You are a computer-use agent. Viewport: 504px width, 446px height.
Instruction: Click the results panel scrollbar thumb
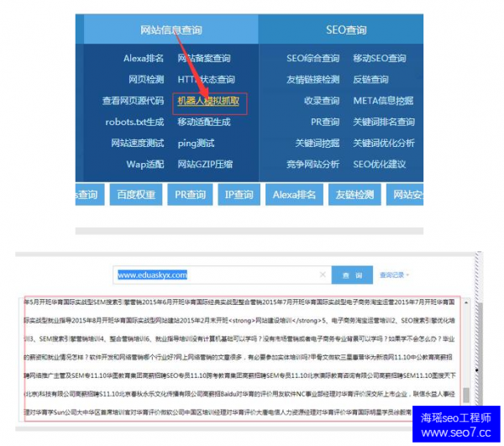(x=465, y=395)
